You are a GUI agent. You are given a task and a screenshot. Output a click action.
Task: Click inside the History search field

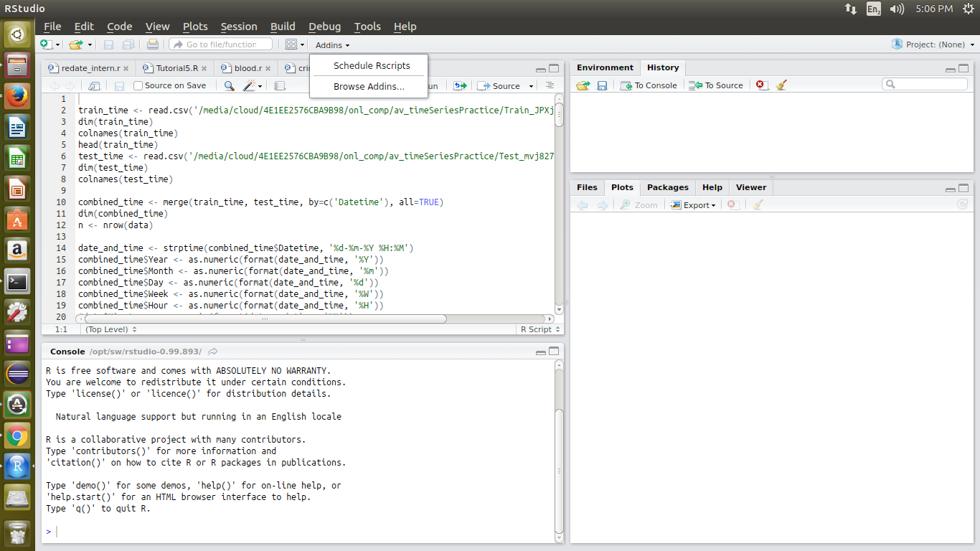[925, 84]
